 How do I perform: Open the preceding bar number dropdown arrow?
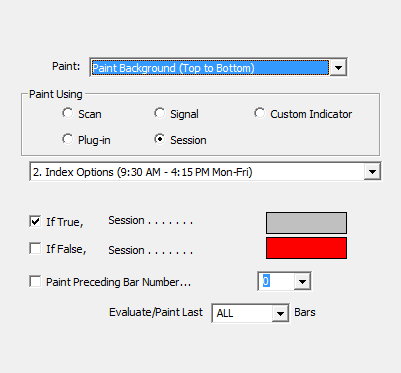302,282
